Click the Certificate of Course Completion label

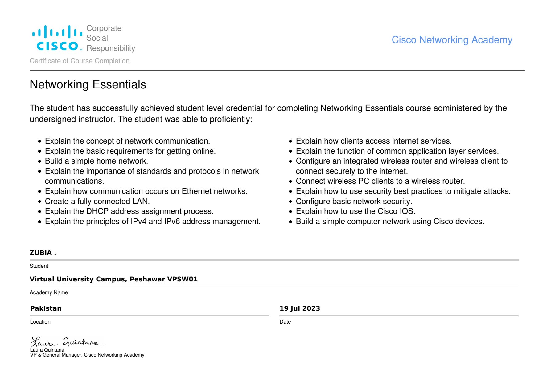(80, 61)
